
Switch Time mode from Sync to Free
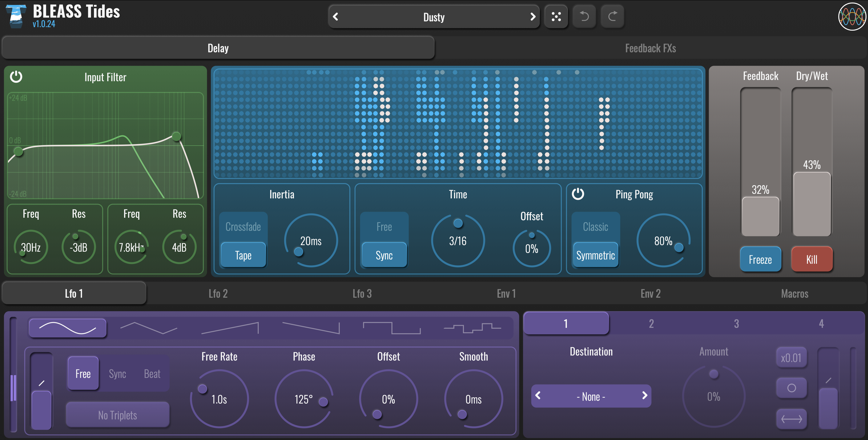(x=384, y=227)
